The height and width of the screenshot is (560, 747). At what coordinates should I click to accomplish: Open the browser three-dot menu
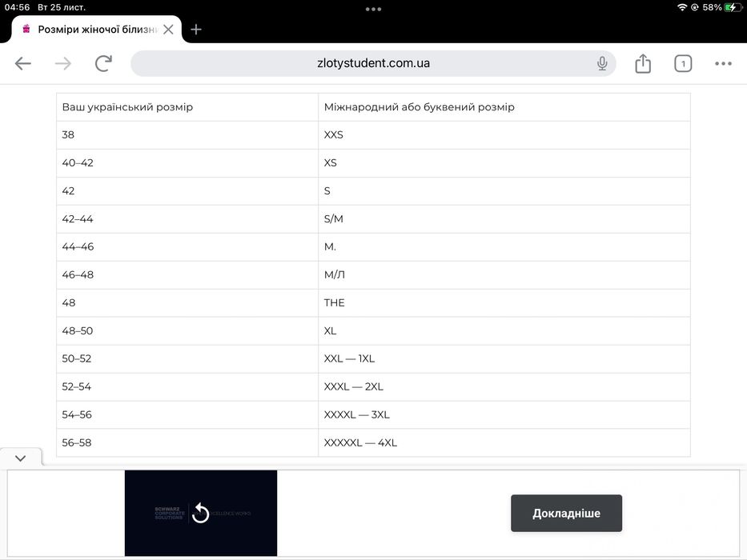723,64
